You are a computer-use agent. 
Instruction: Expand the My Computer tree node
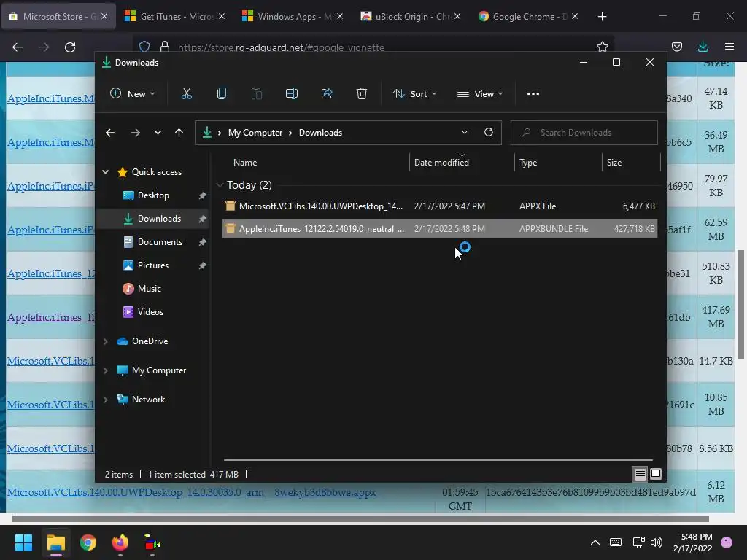click(105, 370)
